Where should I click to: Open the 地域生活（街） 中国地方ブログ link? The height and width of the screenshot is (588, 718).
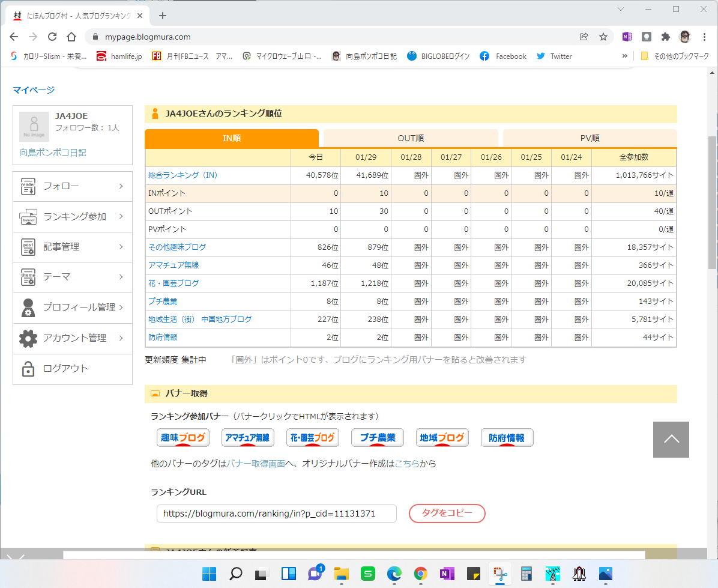(200, 319)
